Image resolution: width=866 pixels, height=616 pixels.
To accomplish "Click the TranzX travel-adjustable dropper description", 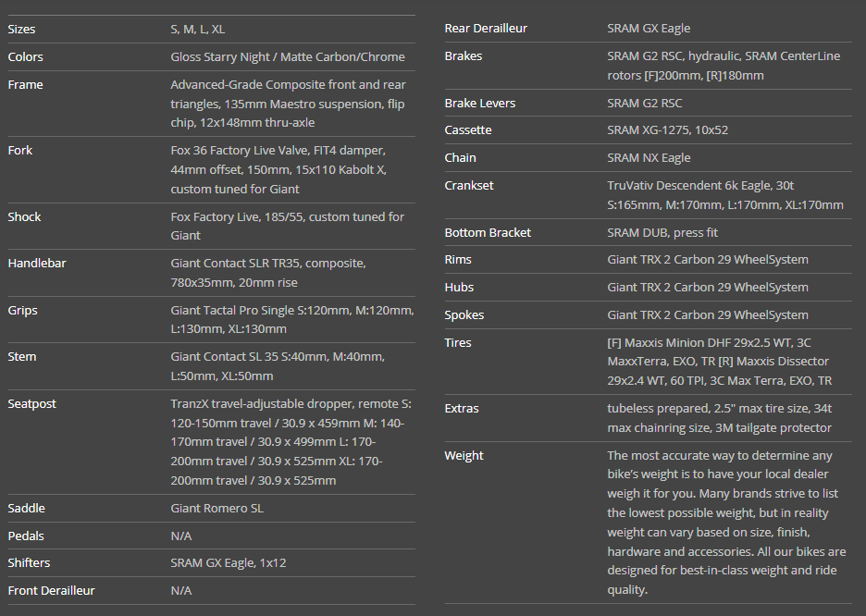I will (x=291, y=442).
